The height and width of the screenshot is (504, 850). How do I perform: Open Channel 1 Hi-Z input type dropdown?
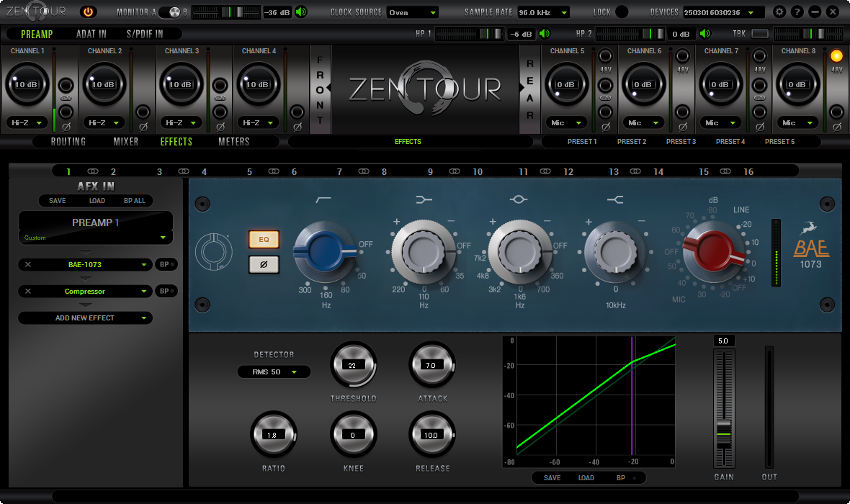(x=26, y=123)
